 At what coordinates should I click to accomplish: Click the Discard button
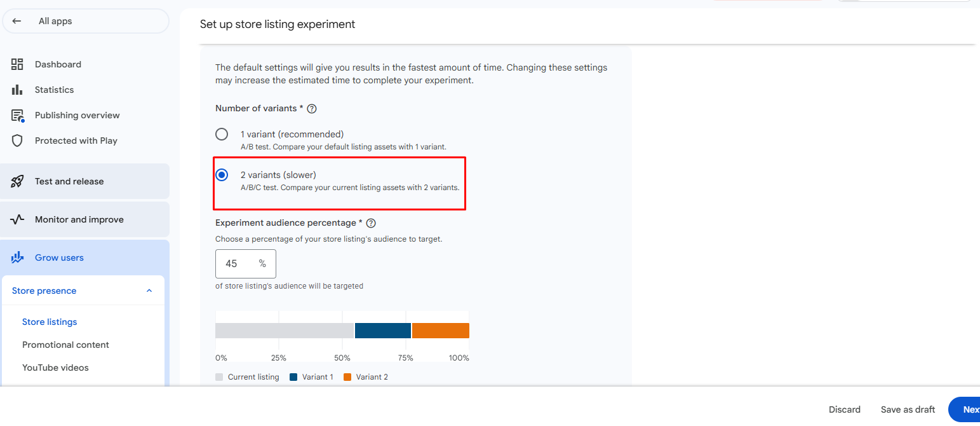(845, 409)
